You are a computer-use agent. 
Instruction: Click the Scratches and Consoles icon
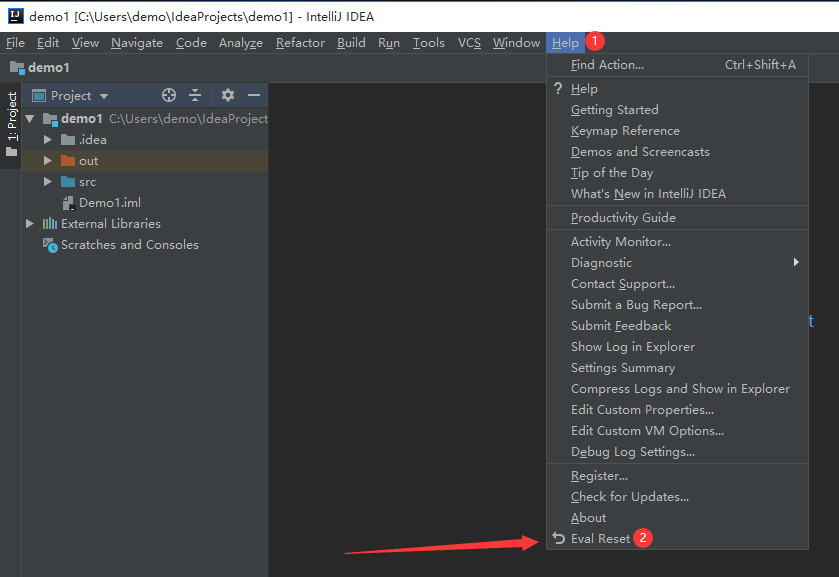click(50, 245)
